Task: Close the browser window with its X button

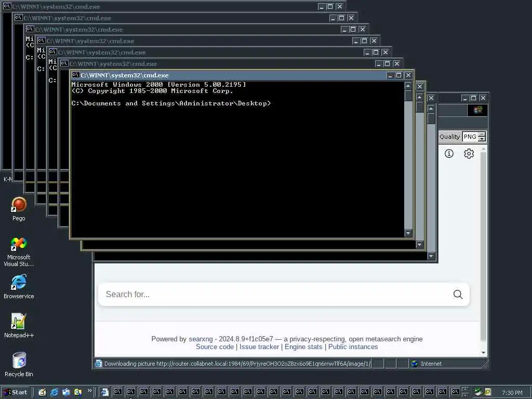Action: 483,98
